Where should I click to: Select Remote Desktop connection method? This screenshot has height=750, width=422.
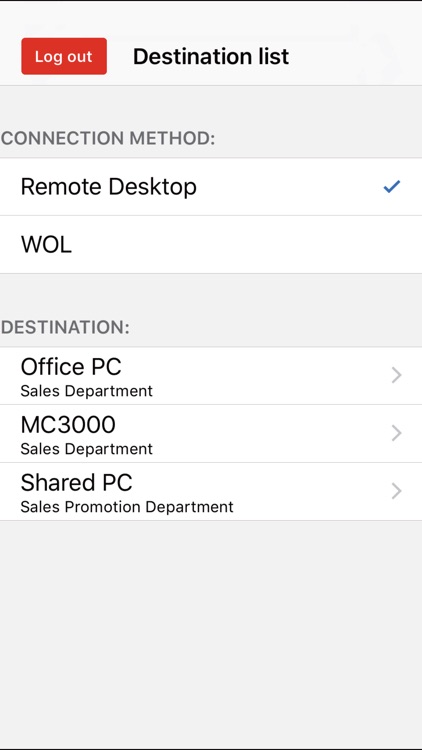211,187
